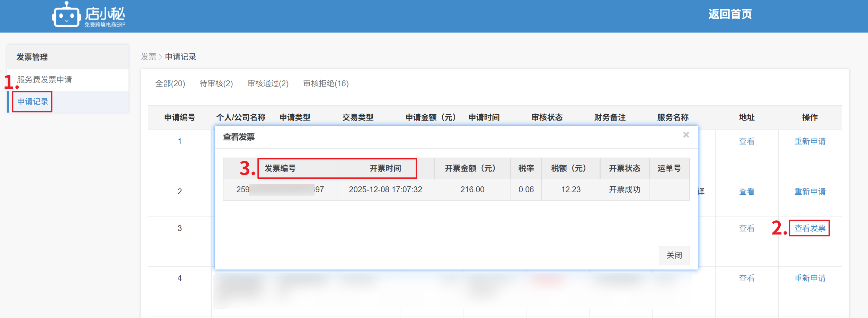This screenshot has height=318, width=868.
Task: Switch to 审核通过(2) tab
Action: [268, 83]
